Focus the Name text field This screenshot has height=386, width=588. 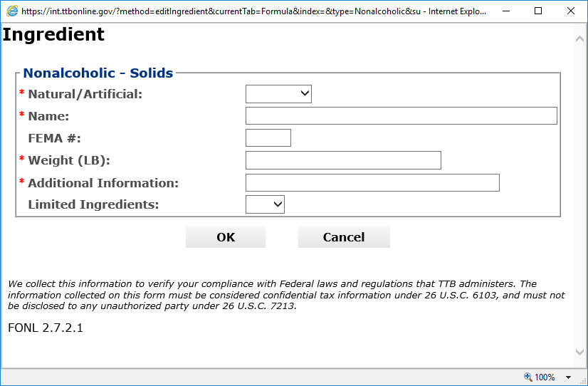[401, 116]
